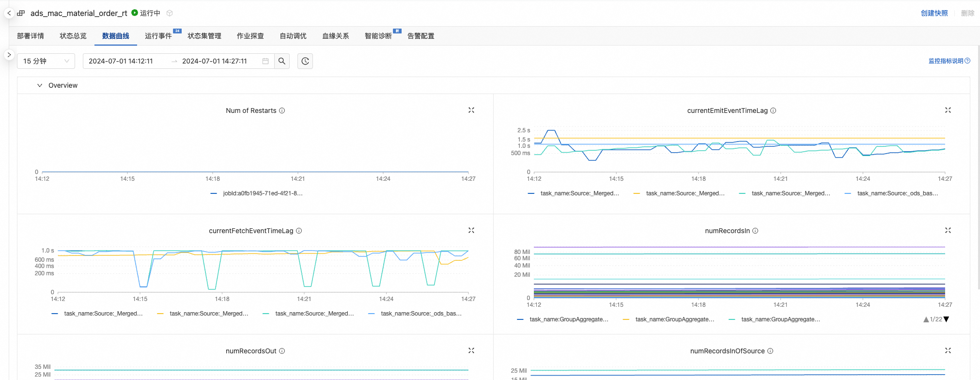Toggle Source:_ods_bas legend in currentEmitEventTimeLag
This screenshot has height=380, width=980.
[x=891, y=193]
